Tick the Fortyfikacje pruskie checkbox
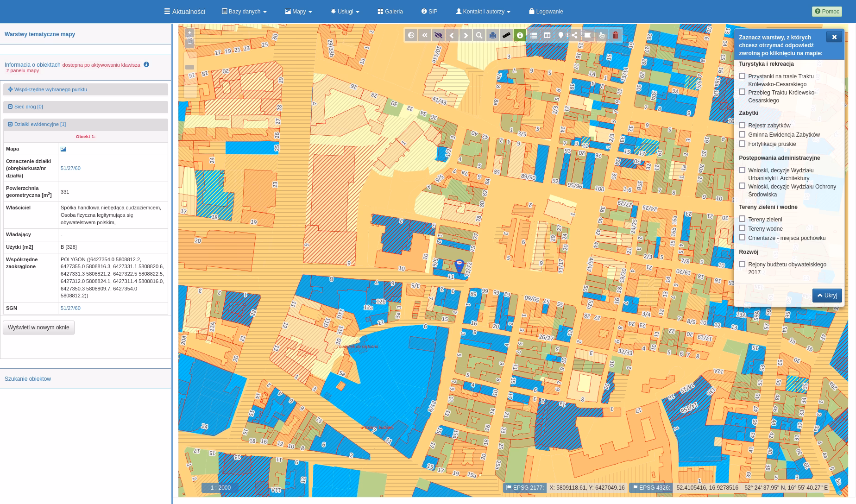This screenshot has width=856, height=504. 742,144
